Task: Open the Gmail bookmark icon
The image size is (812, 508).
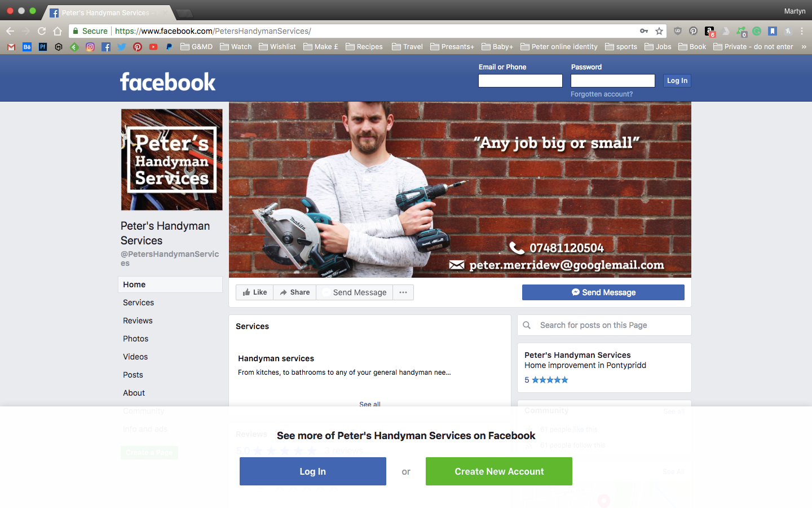Action: (x=11, y=47)
